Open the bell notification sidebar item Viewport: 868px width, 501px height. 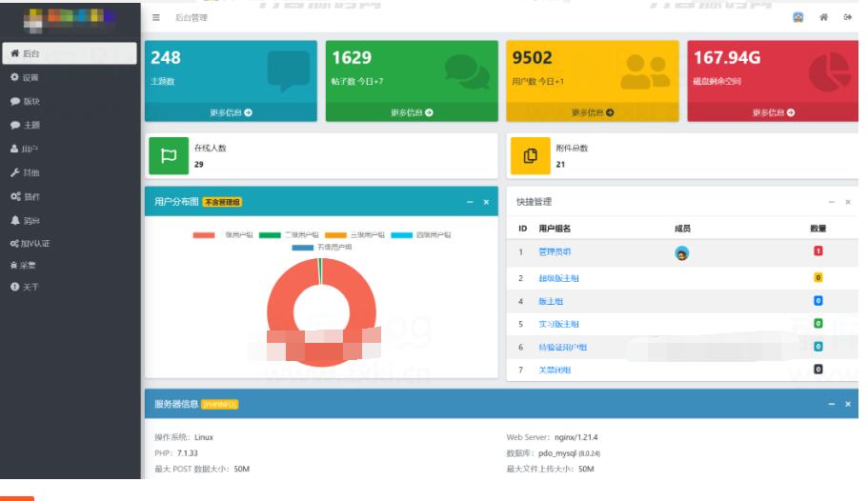point(70,220)
